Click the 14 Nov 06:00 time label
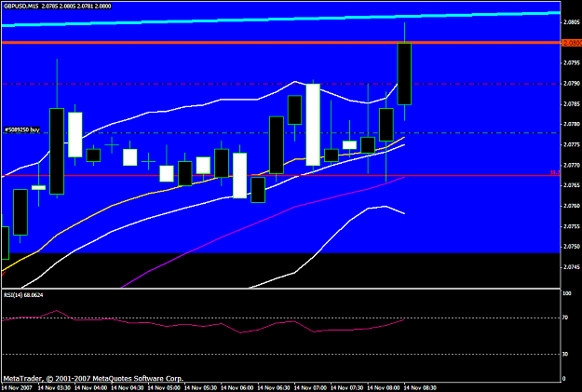Screen dimensions: 582x392 [237, 388]
